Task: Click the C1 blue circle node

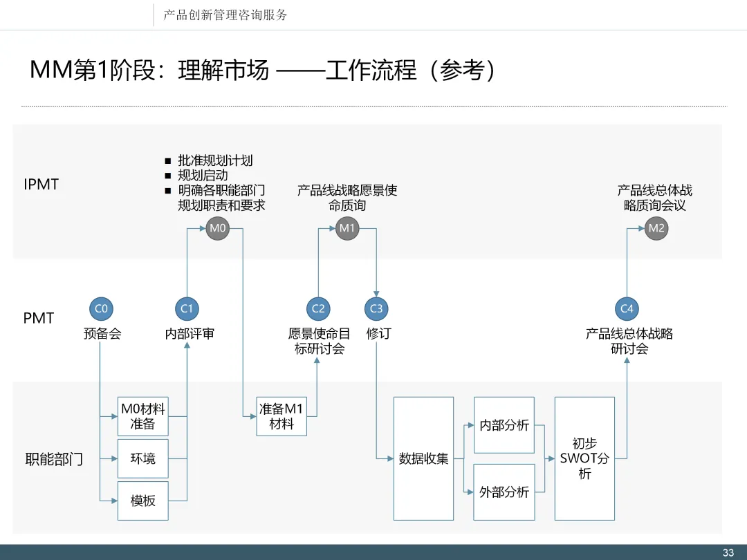Action: 187,308
